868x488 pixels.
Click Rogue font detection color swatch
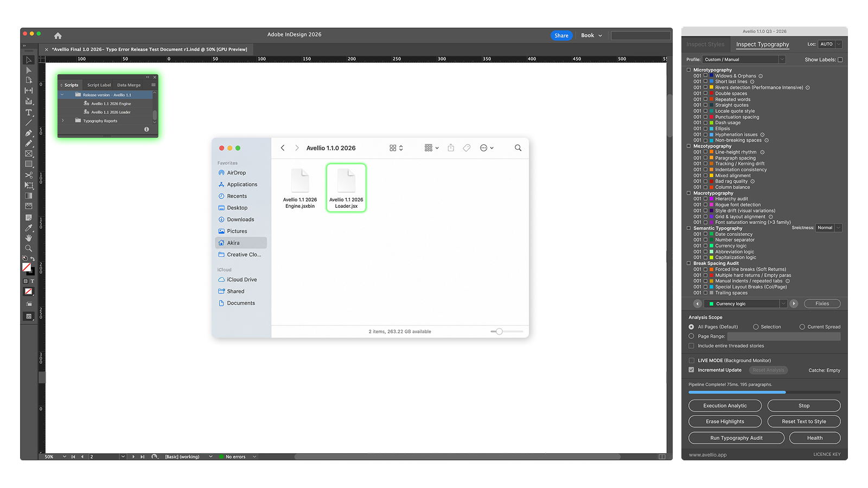coord(711,205)
